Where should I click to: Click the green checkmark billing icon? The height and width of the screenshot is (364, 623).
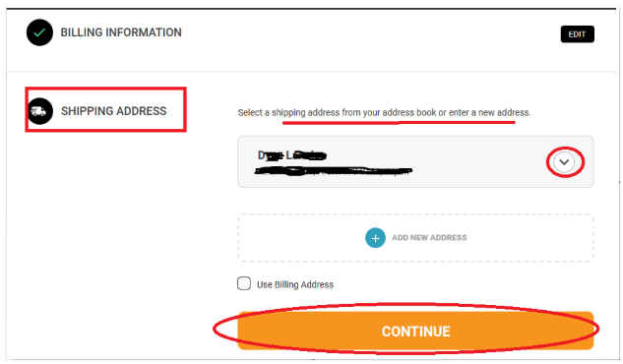point(39,32)
